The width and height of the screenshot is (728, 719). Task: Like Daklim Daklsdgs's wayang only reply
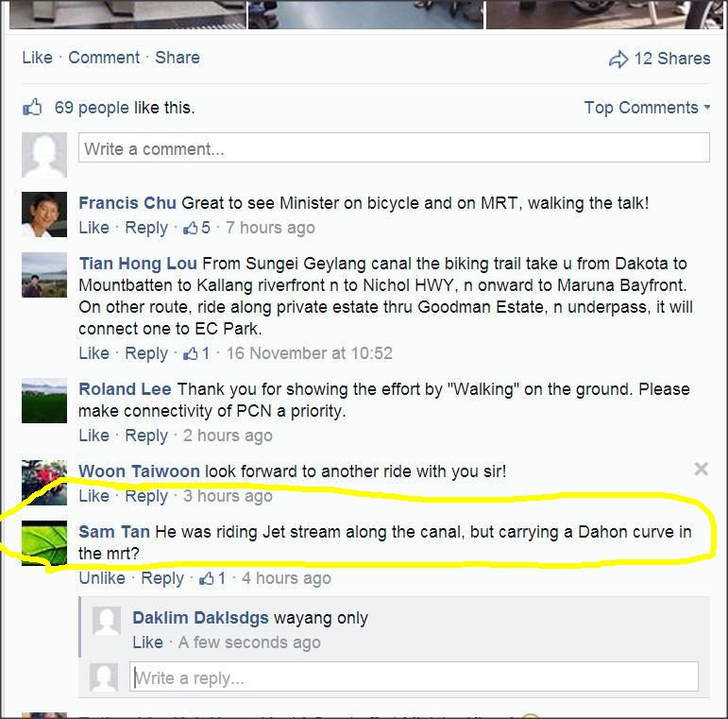tap(147, 642)
